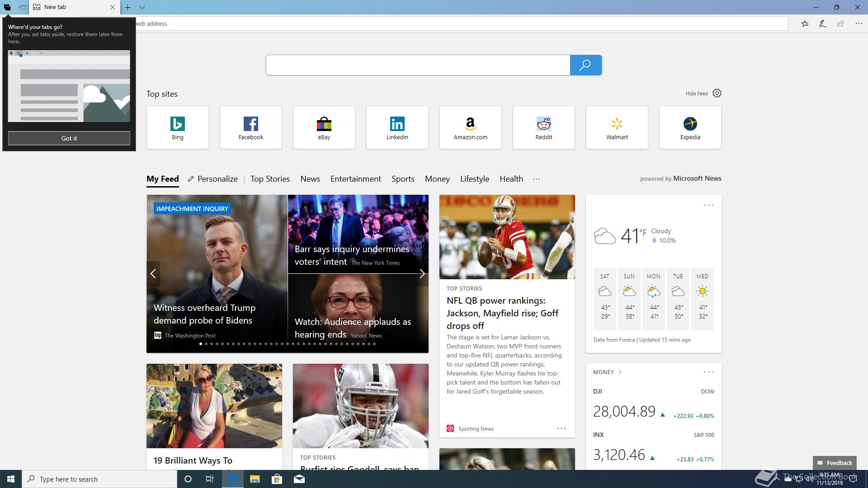This screenshot has width=868, height=488.
Task: Switch to Top Stories tab
Action: (x=270, y=179)
